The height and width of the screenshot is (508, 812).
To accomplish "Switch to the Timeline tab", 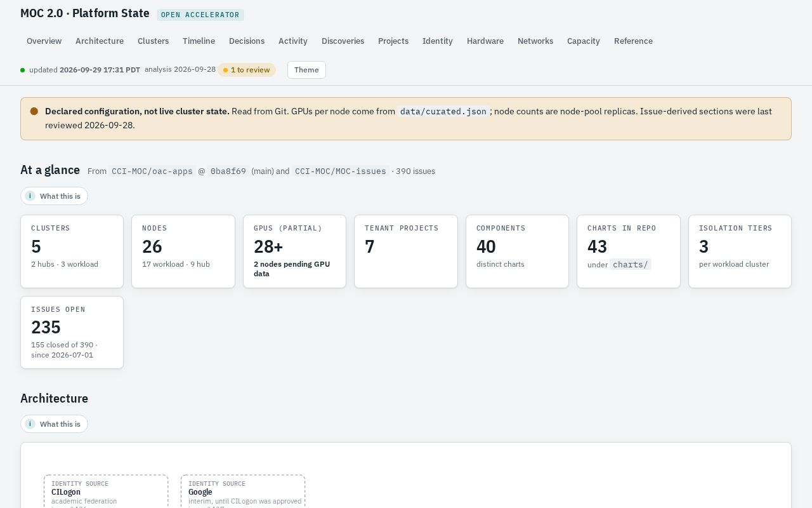I will pyautogui.click(x=199, y=41).
